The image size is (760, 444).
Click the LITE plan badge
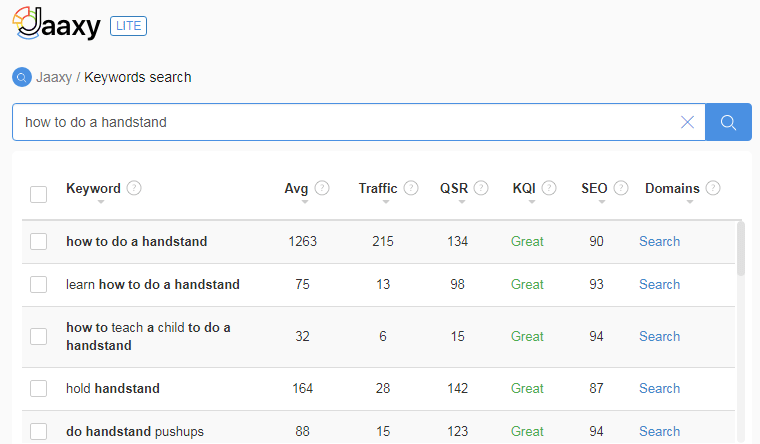(x=128, y=26)
